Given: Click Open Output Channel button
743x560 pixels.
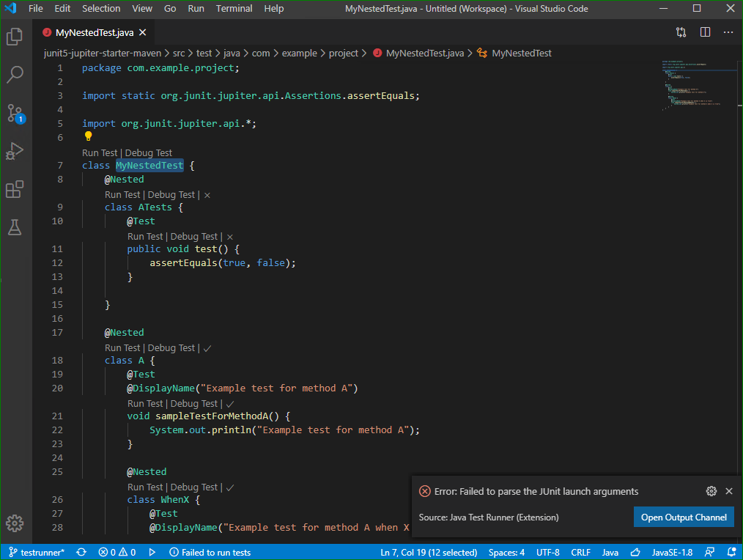Looking at the screenshot, I should pos(684,517).
